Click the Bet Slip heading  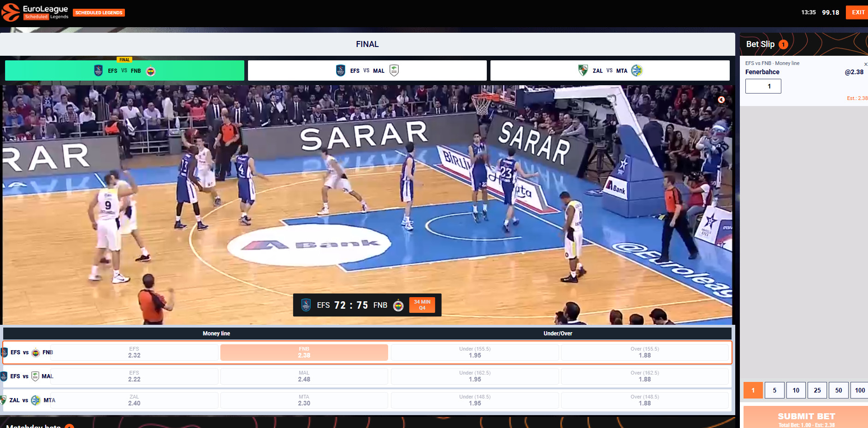tap(760, 44)
